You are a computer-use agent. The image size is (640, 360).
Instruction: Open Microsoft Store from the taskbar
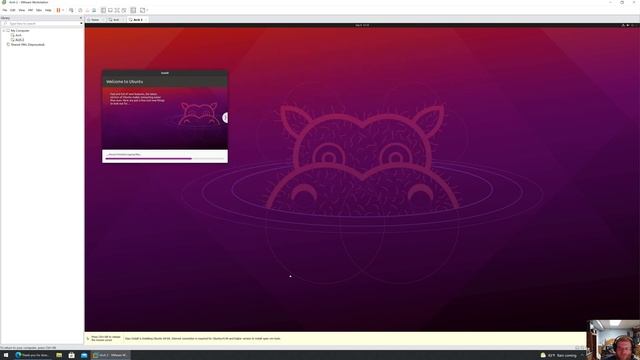coord(71,355)
